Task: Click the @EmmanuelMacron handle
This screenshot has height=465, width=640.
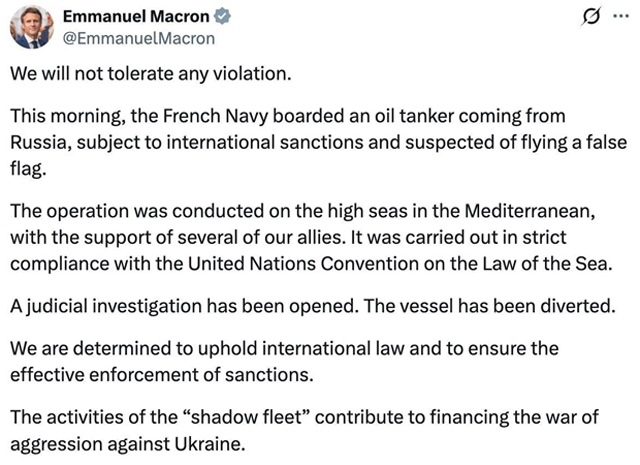Action: coord(139,39)
